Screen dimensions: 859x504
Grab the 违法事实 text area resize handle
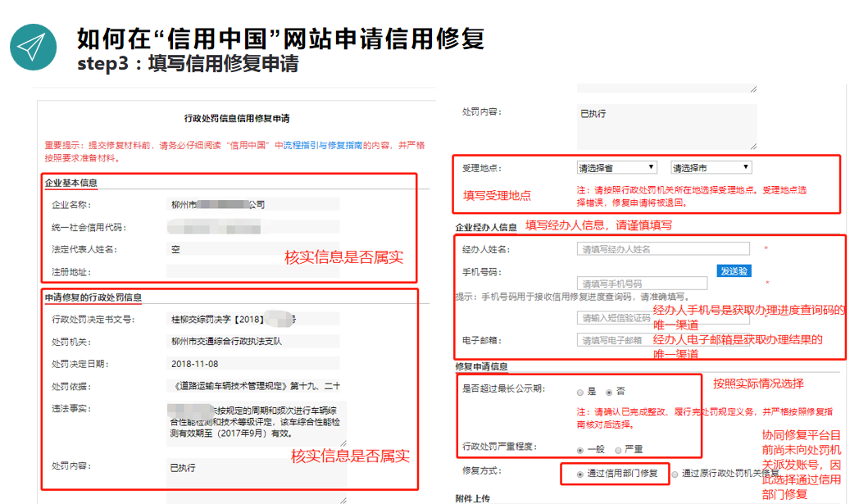343,443
